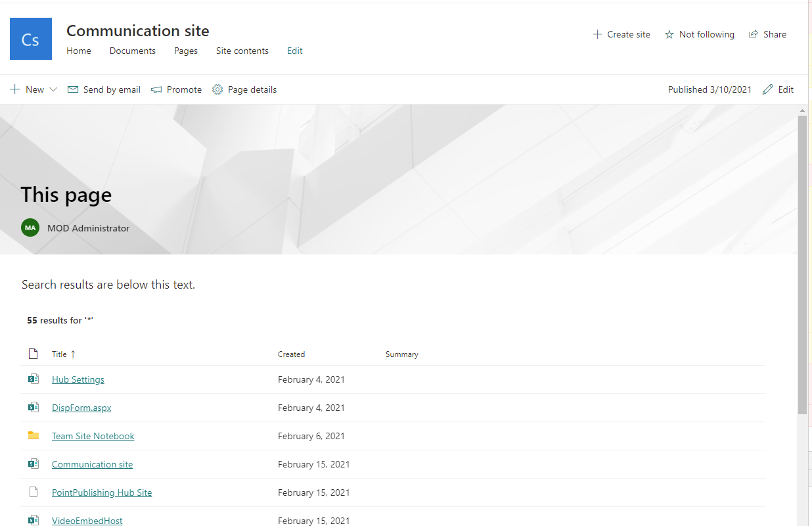Click the SharePoint icon on Communication site row
812x526 pixels.
coord(34,464)
